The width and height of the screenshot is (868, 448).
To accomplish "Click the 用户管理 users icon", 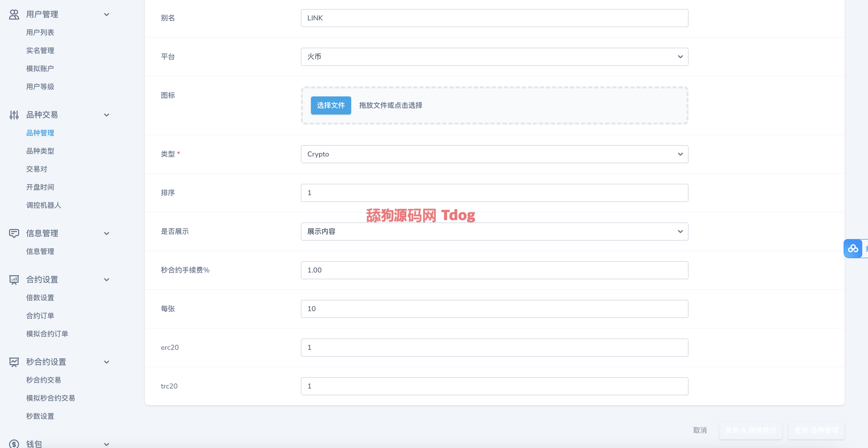I will coord(14,14).
